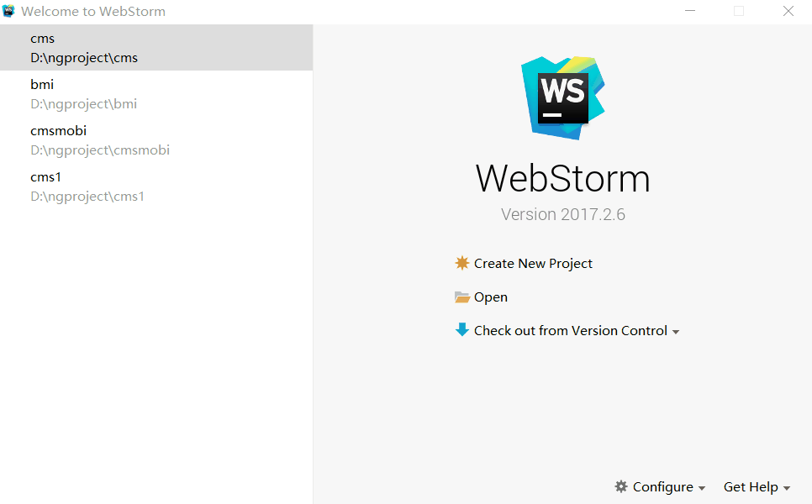Click Create New Project
The height and width of the screenshot is (504, 812).
[x=533, y=263]
